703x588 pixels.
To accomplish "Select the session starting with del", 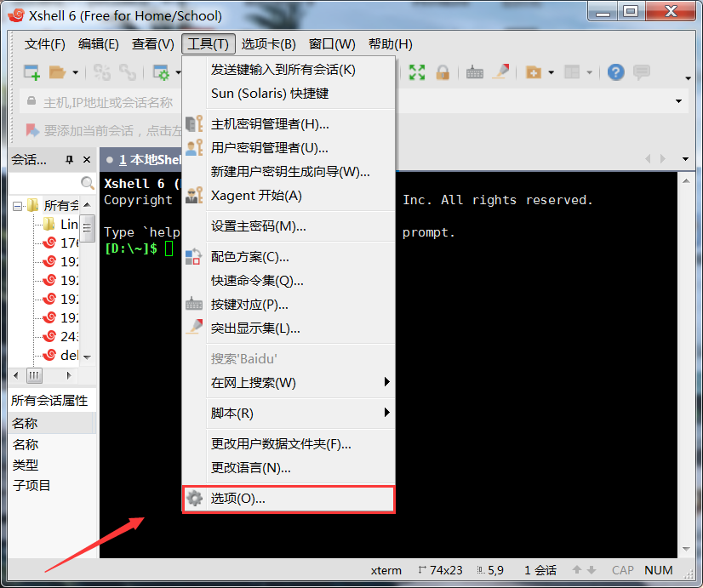I will (60, 355).
